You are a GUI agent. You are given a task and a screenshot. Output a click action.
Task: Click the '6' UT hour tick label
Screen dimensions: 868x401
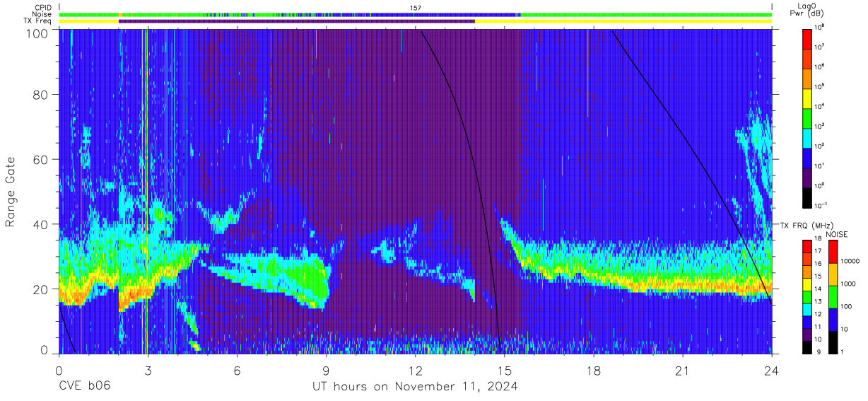point(237,371)
